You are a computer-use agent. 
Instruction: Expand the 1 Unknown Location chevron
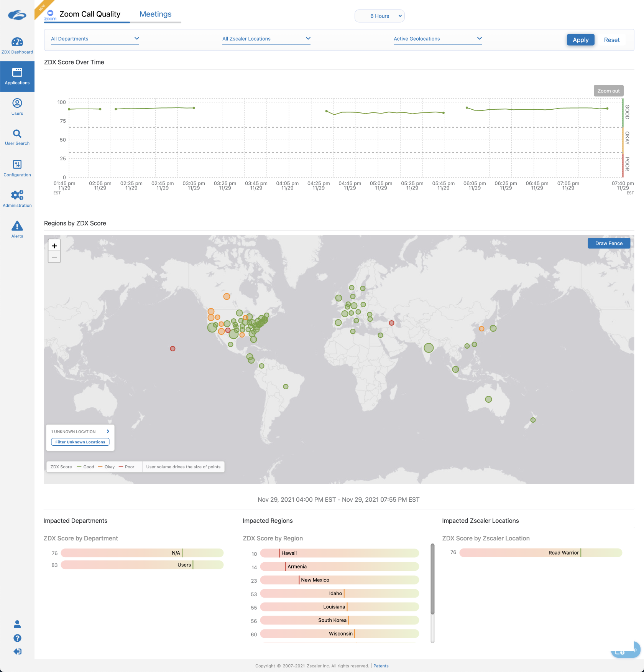pos(108,432)
